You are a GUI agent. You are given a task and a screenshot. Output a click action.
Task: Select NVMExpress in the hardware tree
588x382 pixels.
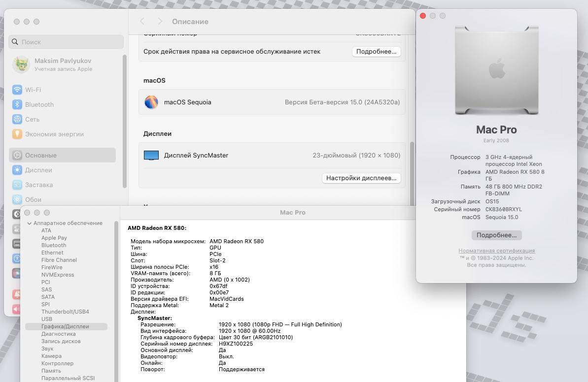click(x=58, y=275)
